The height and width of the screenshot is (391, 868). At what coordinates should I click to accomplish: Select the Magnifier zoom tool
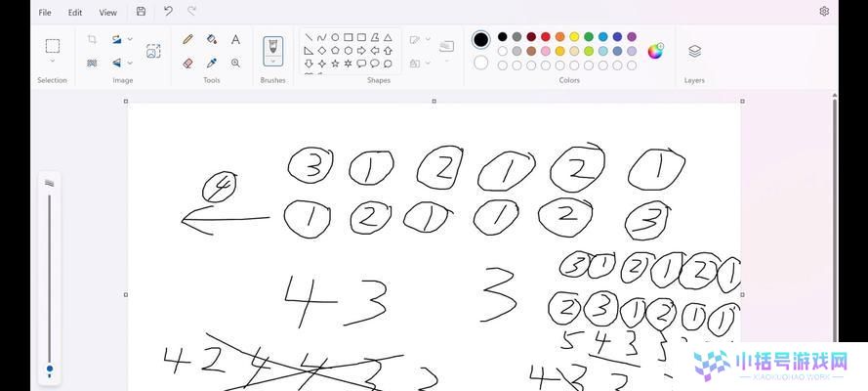pos(236,64)
